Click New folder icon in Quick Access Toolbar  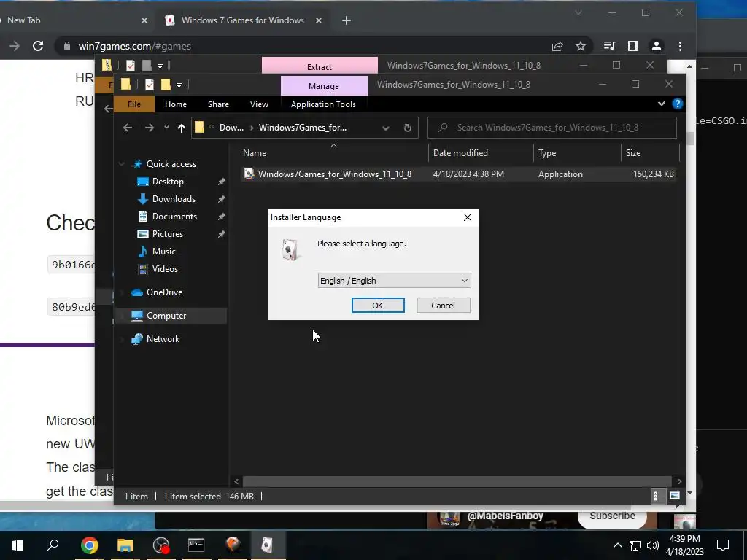[x=166, y=85]
